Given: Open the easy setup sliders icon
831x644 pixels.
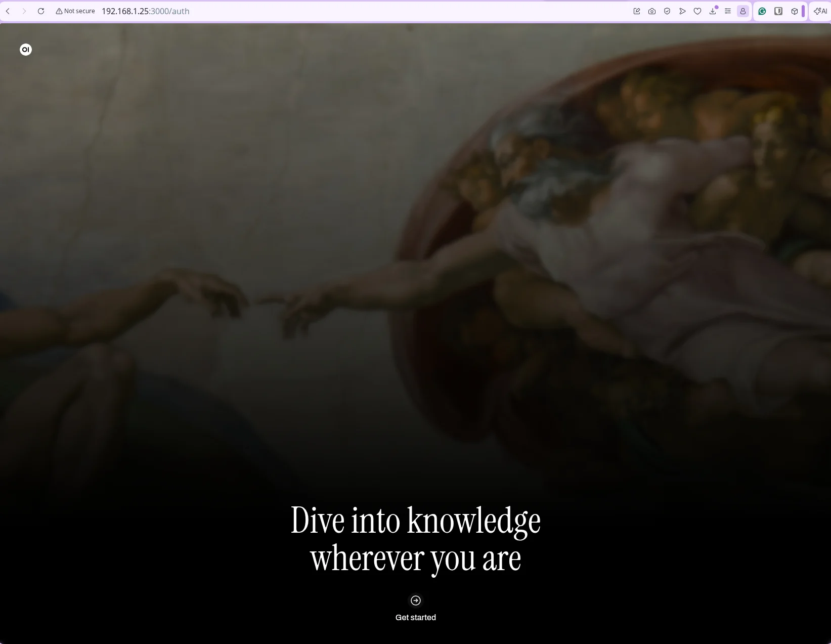Looking at the screenshot, I should click(728, 11).
